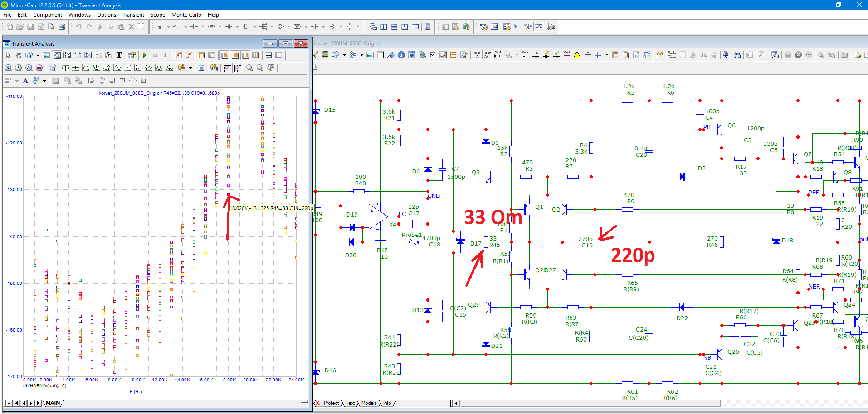Click the opamp component icon
Image resolution: width=868 pixels, height=414 pixels.
280,27
